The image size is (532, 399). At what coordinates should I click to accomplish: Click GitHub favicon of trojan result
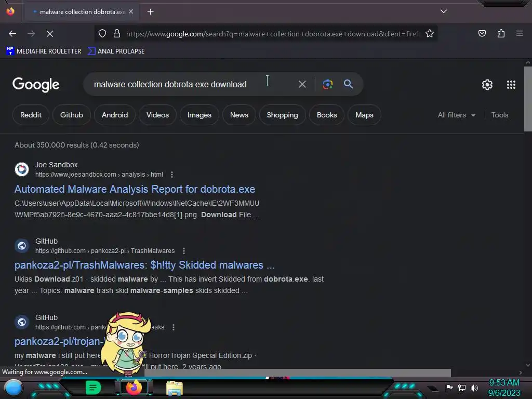(x=22, y=322)
